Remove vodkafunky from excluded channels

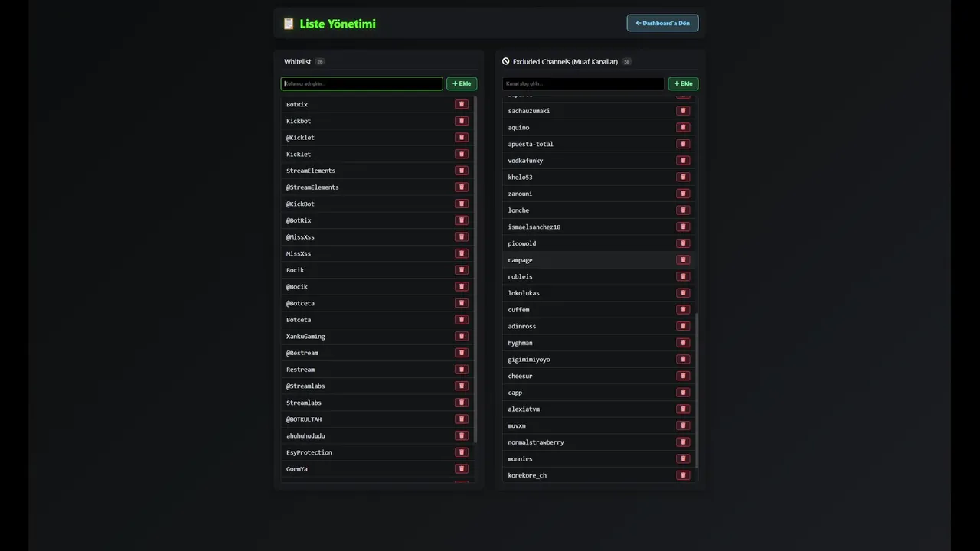point(683,161)
